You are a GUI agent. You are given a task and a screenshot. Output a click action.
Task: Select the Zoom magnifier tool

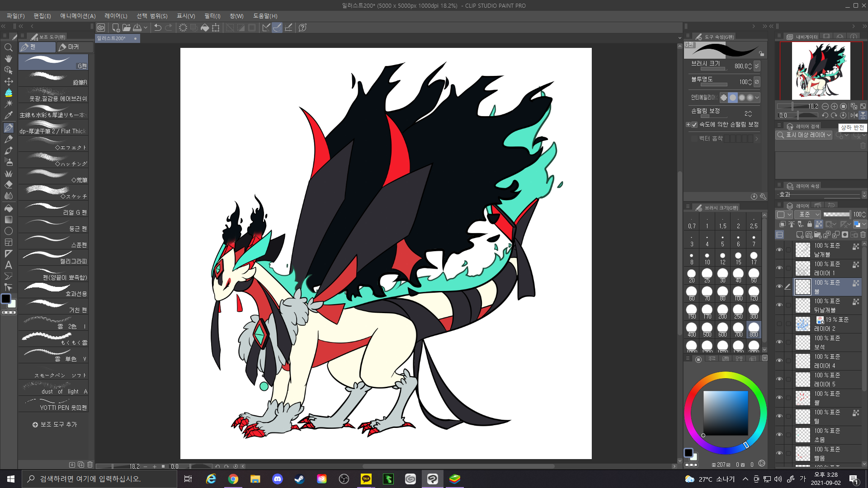pyautogui.click(x=8, y=47)
